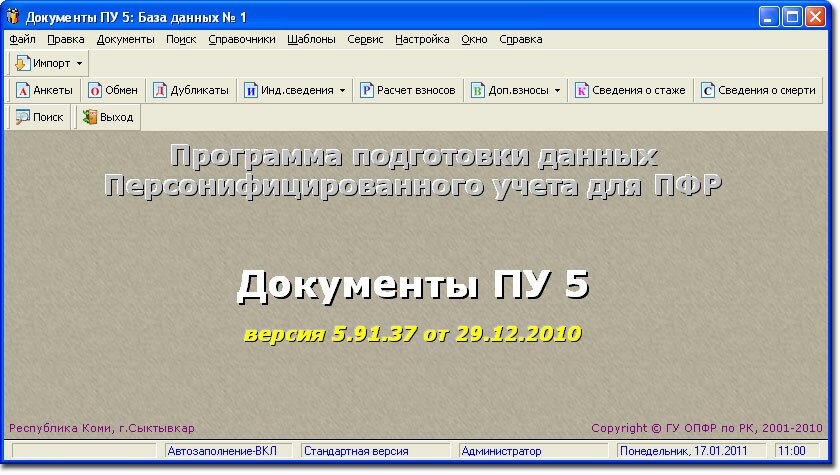Viewport: 840px width, 475px height.
Task: Click the Выход button label
Action: point(116,117)
